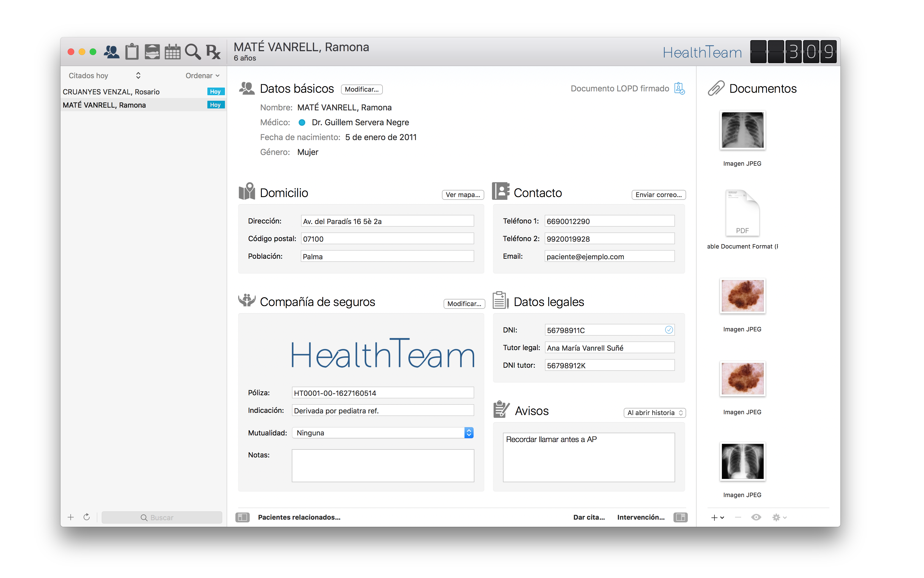The image size is (924, 578).
Task: Click the Compañía de seguros icon
Action: tap(247, 301)
